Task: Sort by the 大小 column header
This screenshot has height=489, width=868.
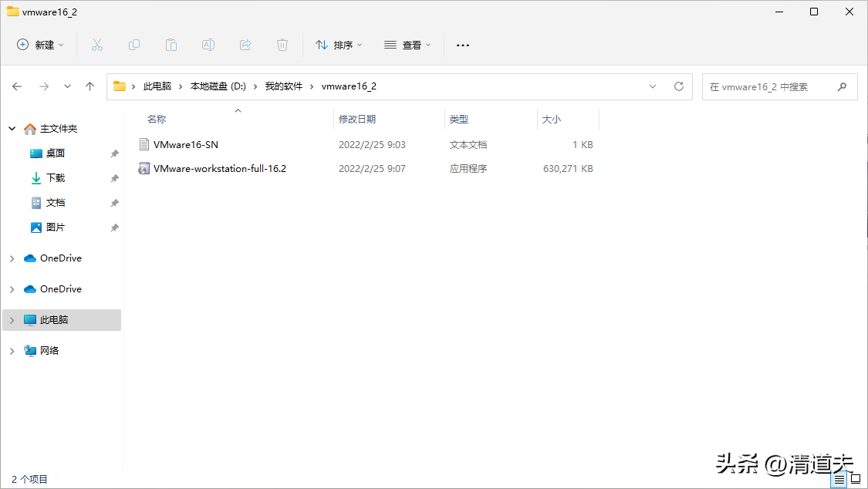Action: pyautogui.click(x=552, y=119)
